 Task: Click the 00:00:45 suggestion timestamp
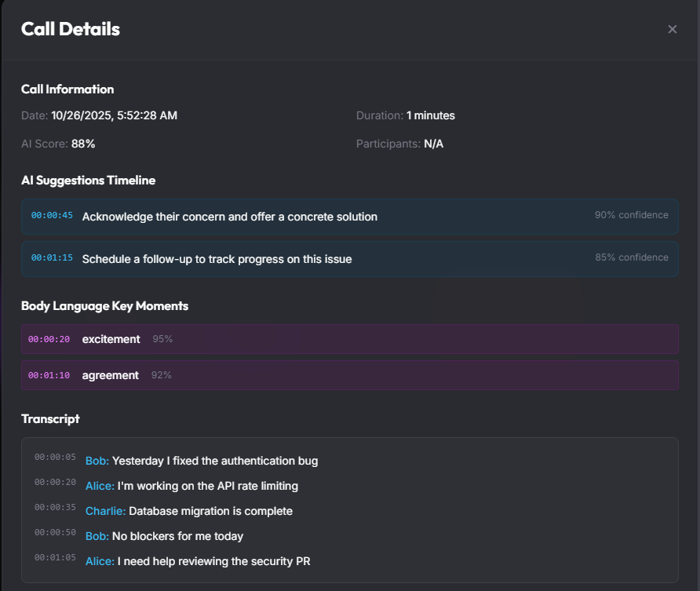(x=52, y=216)
